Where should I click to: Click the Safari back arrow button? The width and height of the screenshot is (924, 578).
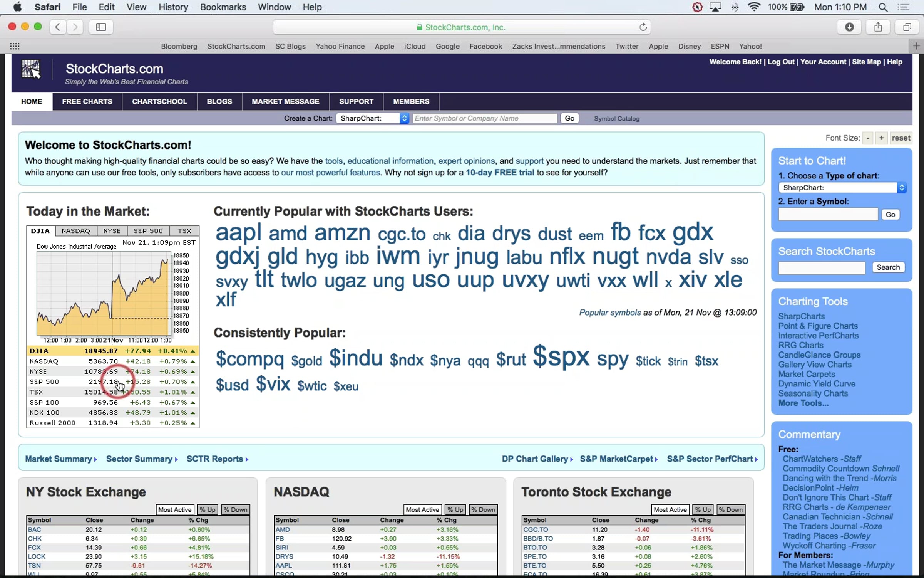[x=58, y=27]
